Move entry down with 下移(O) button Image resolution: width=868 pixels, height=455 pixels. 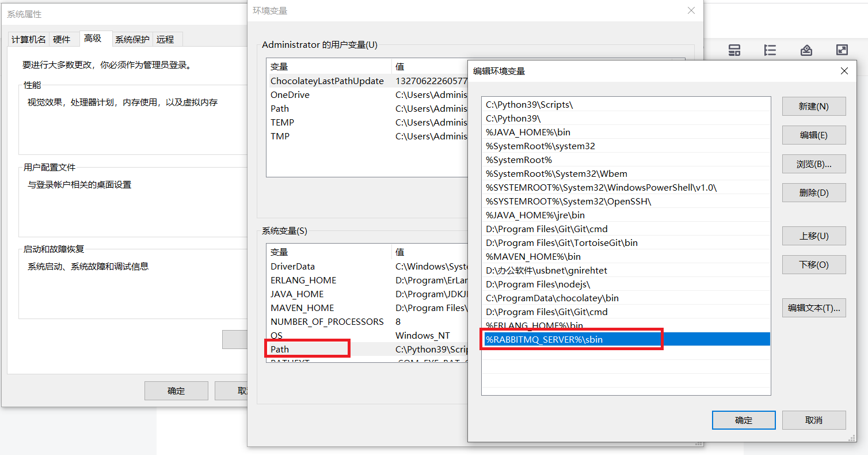click(813, 264)
